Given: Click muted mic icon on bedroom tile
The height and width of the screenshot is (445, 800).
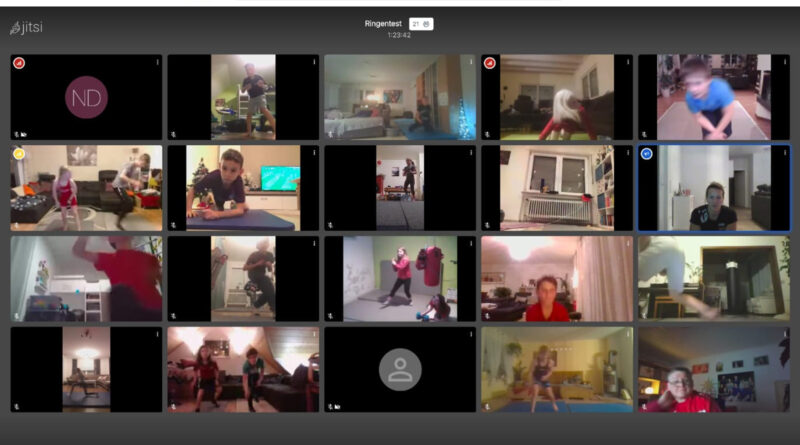Looking at the screenshot, I should [x=331, y=134].
